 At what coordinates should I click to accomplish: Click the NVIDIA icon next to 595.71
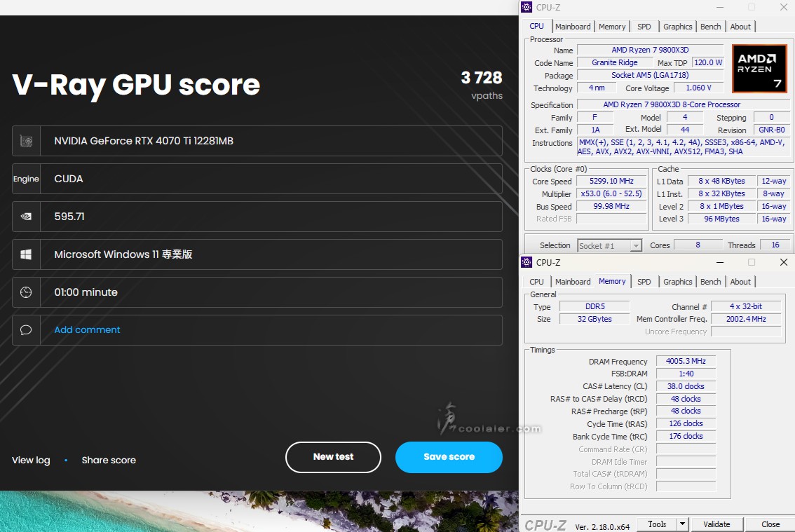tap(26, 217)
